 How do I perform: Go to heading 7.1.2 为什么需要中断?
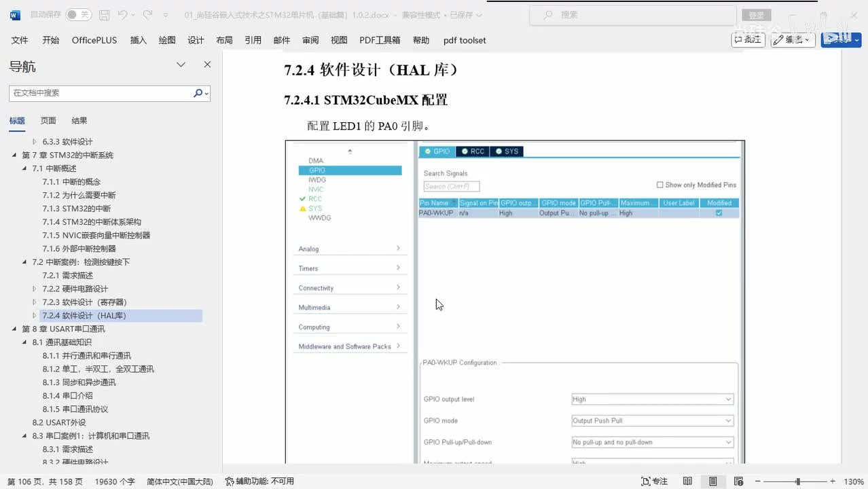tap(79, 195)
